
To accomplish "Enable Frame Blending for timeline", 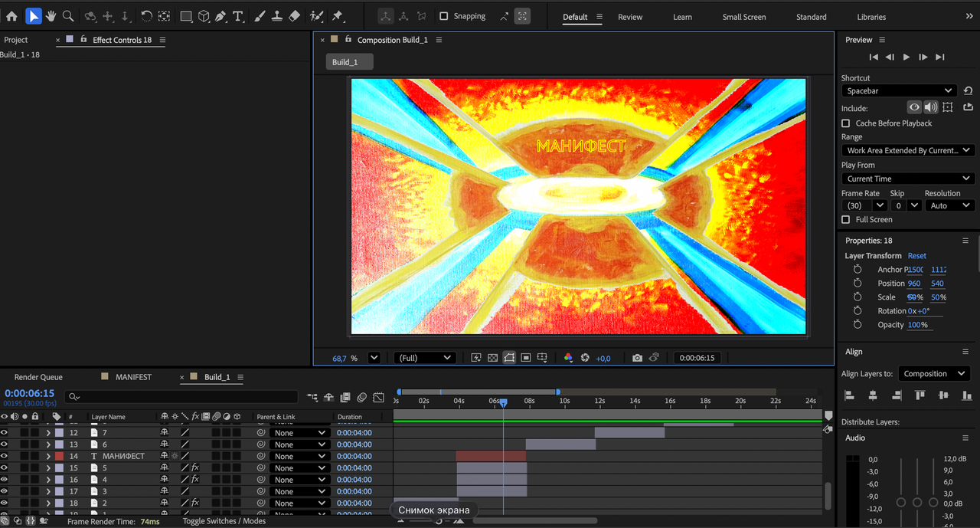I will (x=345, y=397).
